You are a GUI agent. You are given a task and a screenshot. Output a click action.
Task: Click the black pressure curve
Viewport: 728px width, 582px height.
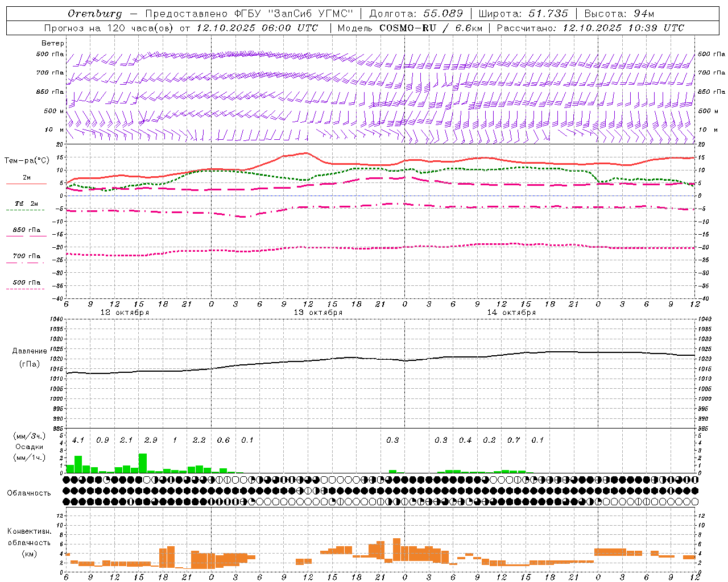(380, 359)
